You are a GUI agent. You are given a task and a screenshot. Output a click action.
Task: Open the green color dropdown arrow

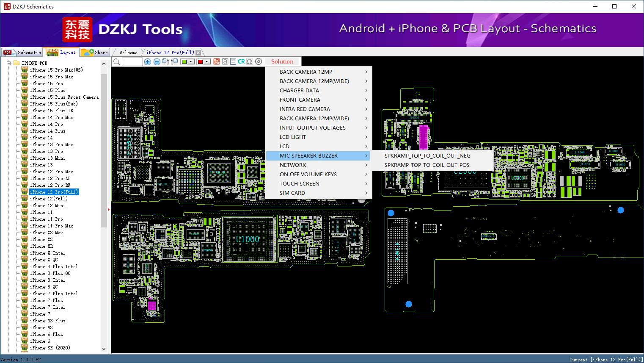click(191, 62)
